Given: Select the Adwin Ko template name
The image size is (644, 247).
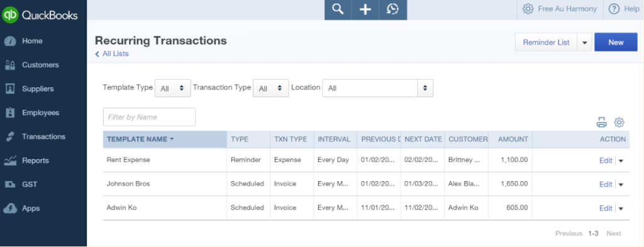Looking at the screenshot, I should point(121,207).
